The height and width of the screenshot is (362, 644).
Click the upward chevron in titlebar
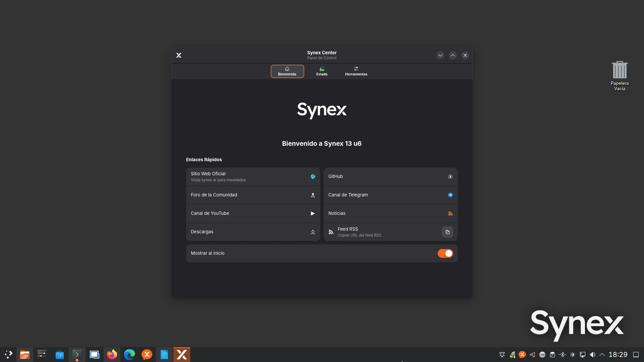(x=453, y=55)
